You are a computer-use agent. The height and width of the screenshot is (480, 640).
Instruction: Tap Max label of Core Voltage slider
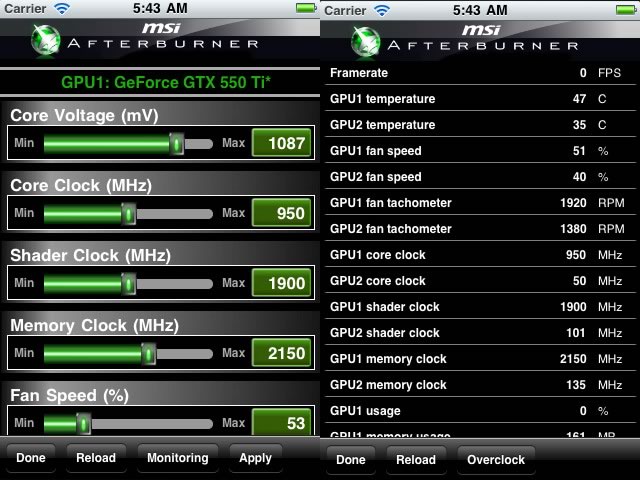point(233,143)
